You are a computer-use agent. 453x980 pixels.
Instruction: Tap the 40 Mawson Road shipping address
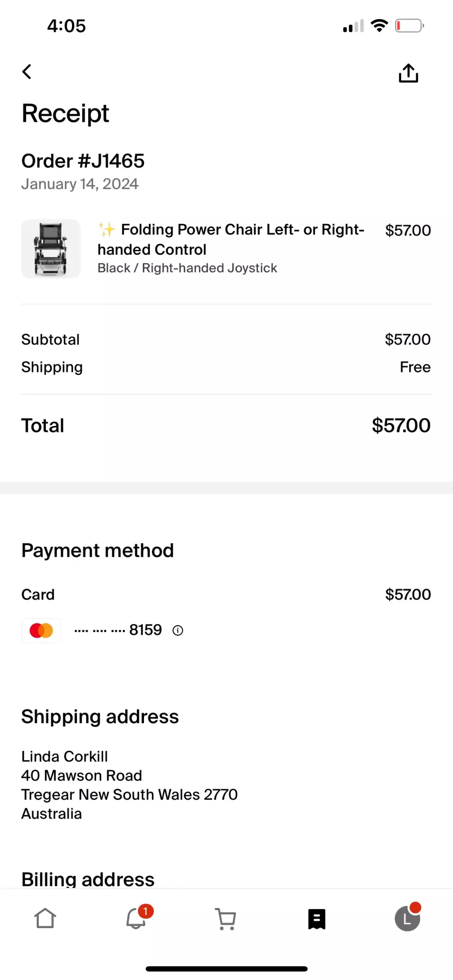tap(82, 776)
